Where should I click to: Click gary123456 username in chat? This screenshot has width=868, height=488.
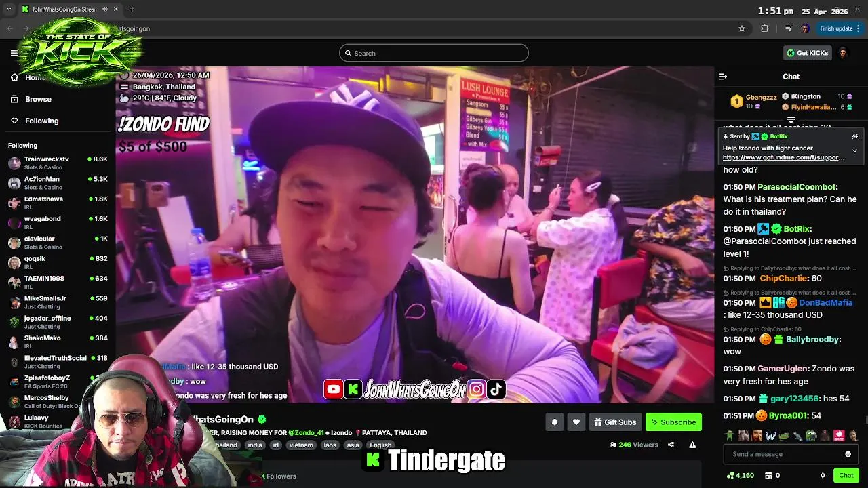coord(793,399)
